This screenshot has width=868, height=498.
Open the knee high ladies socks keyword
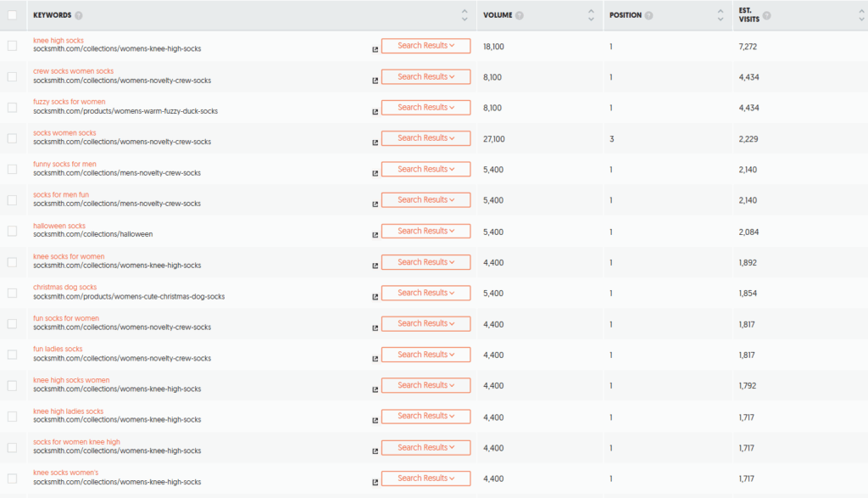pos(68,411)
